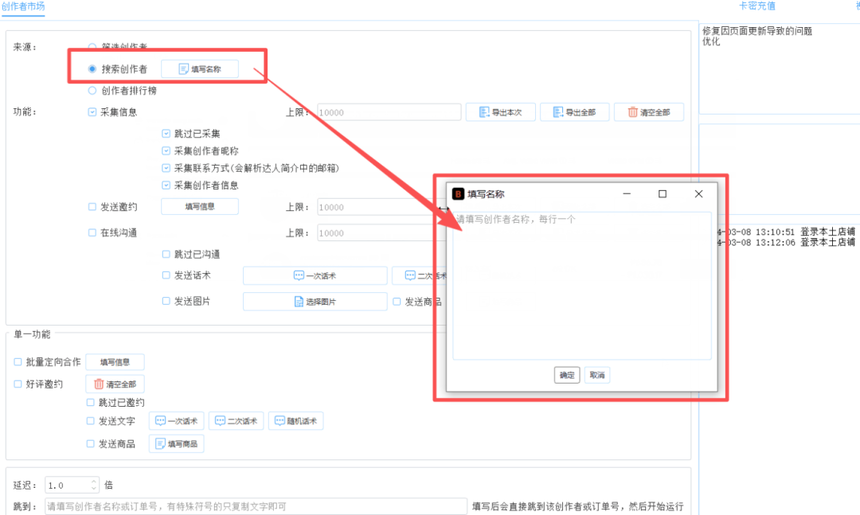Enable the 好评邀约 checkbox
The image size is (860, 515).
click(x=18, y=384)
